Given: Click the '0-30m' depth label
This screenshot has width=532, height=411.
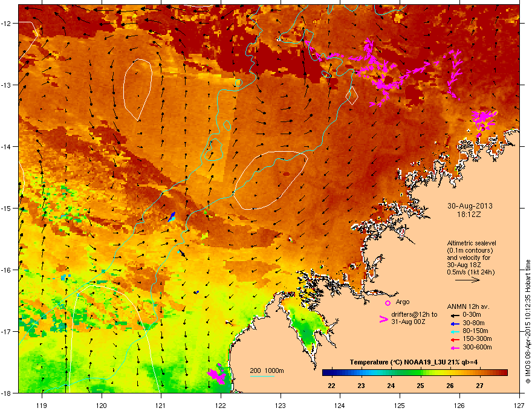Looking at the screenshot, I should point(472,315).
